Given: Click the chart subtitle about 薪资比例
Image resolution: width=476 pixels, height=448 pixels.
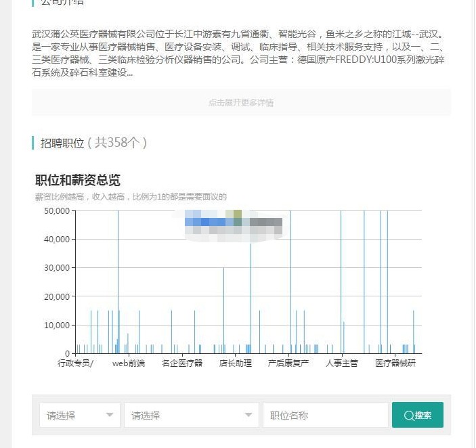Looking at the screenshot, I should [x=131, y=197].
